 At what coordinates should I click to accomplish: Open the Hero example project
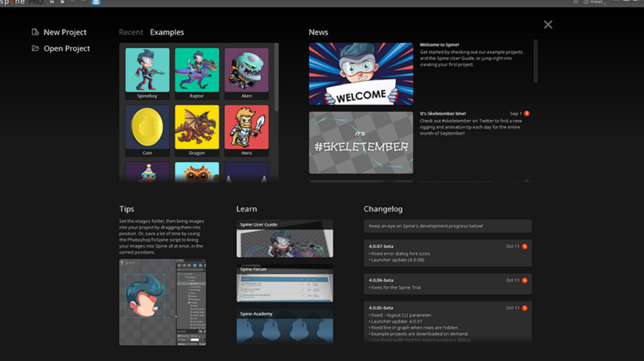point(246,130)
